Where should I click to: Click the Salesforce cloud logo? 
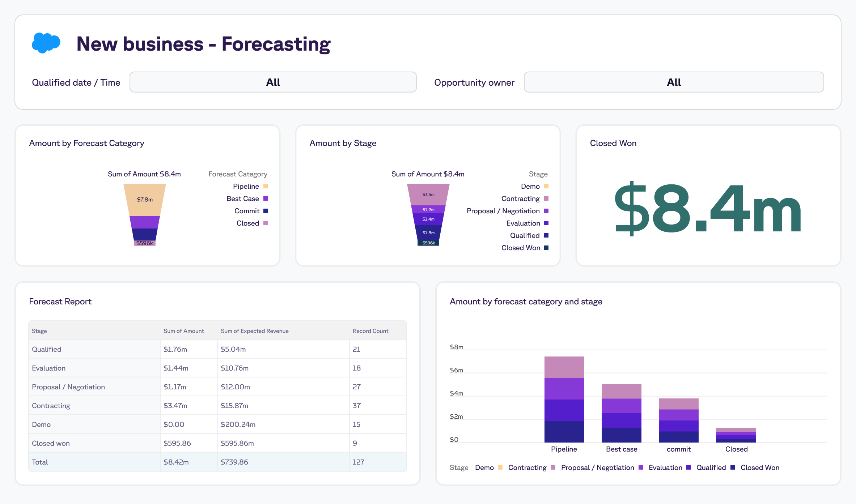[46, 43]
